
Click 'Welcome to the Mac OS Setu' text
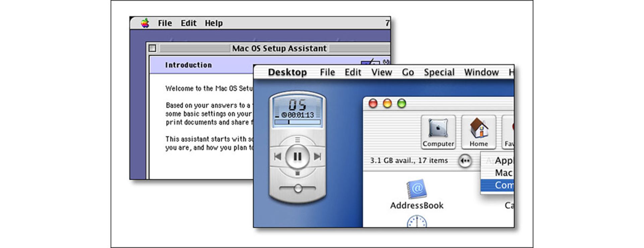point(209,89)
